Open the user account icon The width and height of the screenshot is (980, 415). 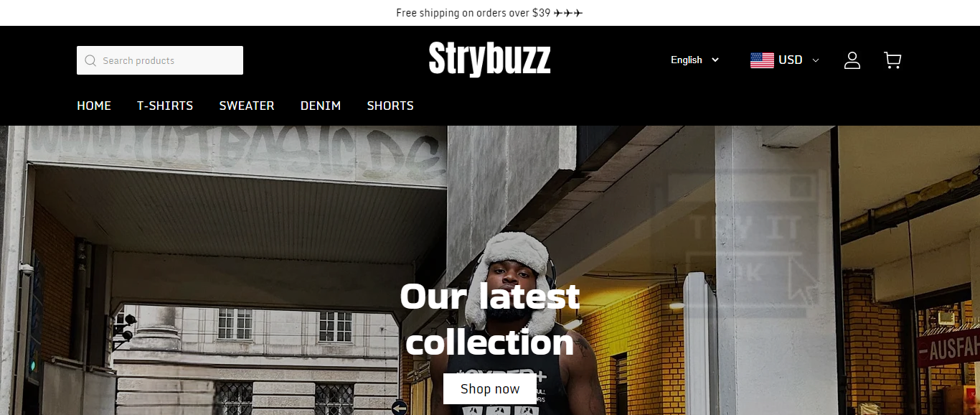point(852,60)
